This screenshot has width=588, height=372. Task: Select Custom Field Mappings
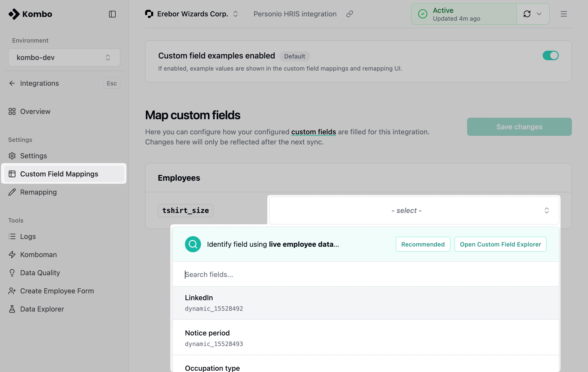(x=64, y=174)
